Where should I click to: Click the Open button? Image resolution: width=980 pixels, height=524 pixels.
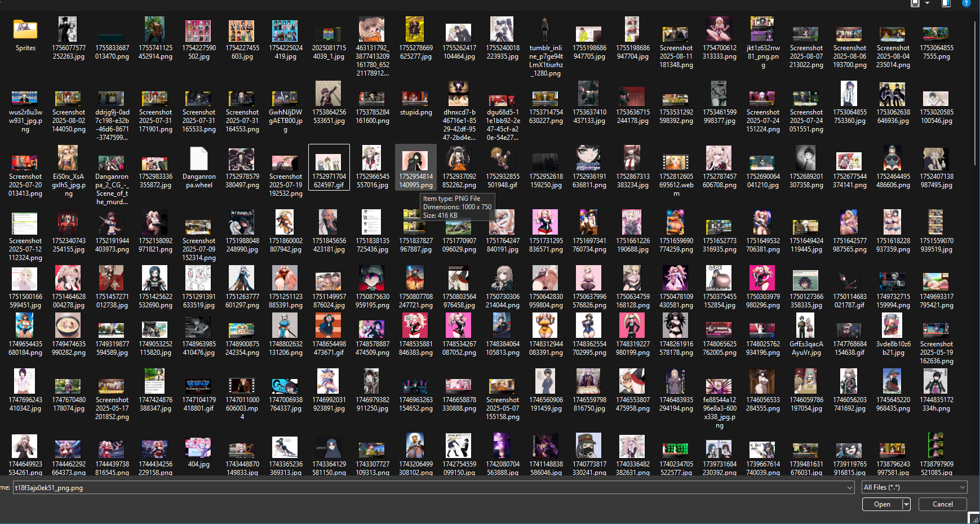883,504
